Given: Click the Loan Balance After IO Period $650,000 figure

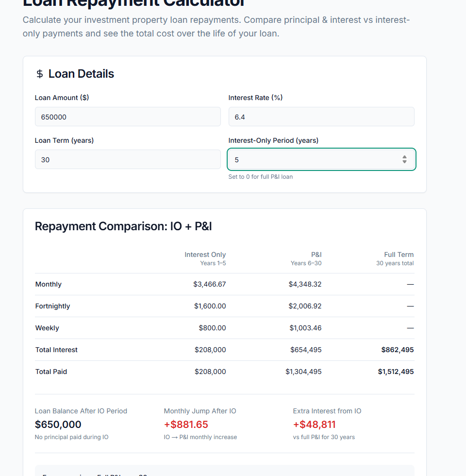Looking at the screenshot, I should pos(58,424).
